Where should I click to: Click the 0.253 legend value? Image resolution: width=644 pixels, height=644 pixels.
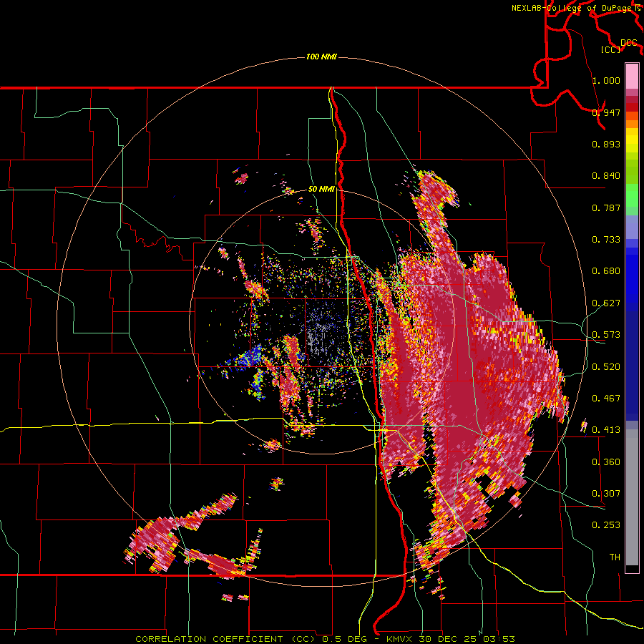click(x=606, y=525)
